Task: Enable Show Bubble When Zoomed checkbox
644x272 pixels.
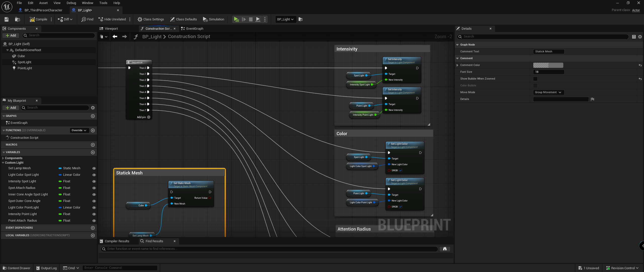Action: [x=535, y=79]
